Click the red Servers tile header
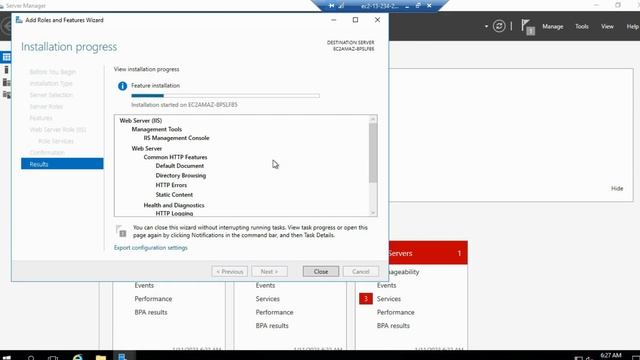The image size is (640, 360). (x=428, y=253)
